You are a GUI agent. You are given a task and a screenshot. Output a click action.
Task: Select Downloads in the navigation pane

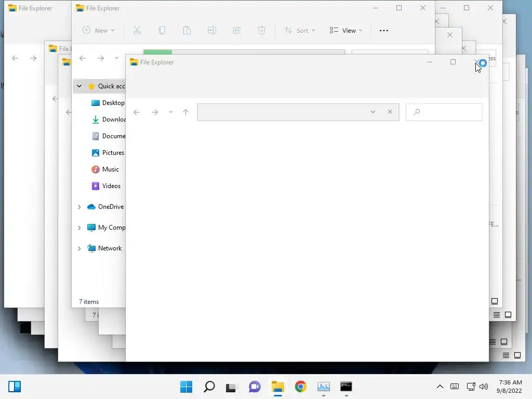109,119
